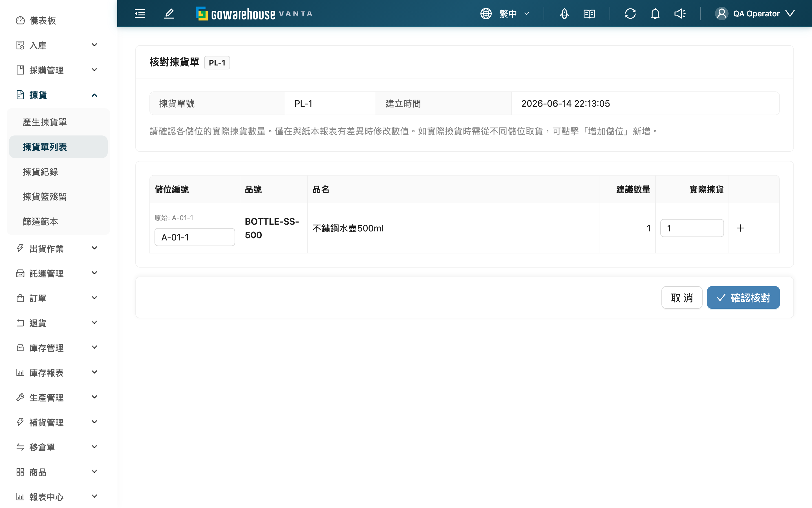Click the 採購管理 sidebar icon
Image resolution: width=812 pixels, height=508 pixels.
coord(20,70)
